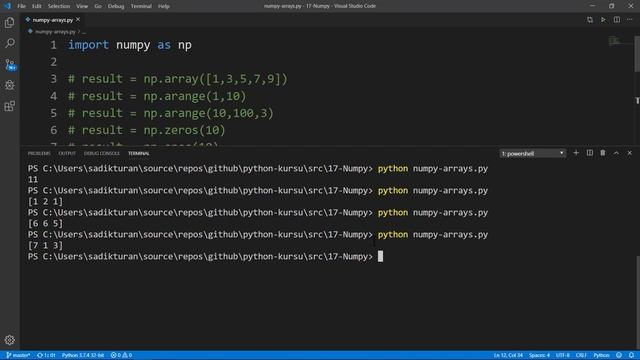Open the editor More Actions ellipsis
The width and height of the screenshot is (640, 360).
(x=630, y=20)
